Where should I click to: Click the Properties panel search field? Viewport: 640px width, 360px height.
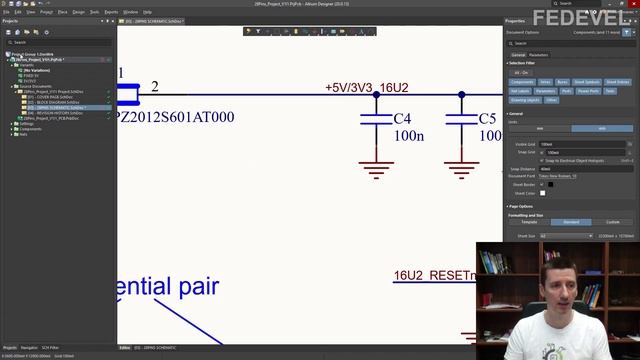tap(571, 43)
